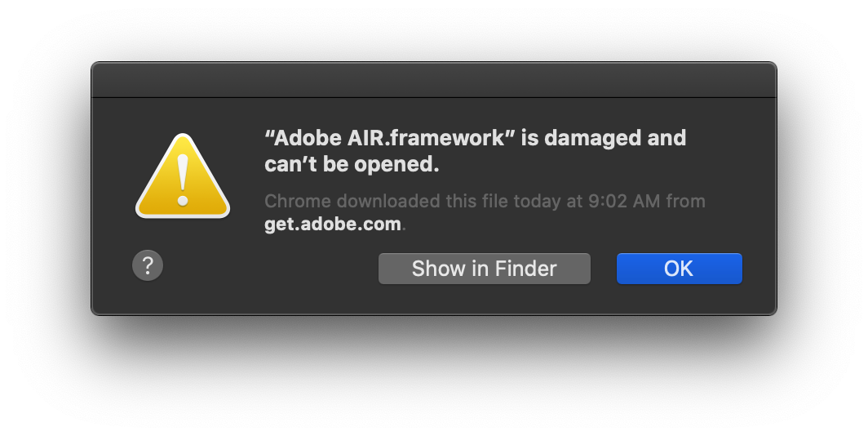This screenshot has height=436, width=868.
Task: Click the empty title bar of the dialog
Action: pos(434,80)
